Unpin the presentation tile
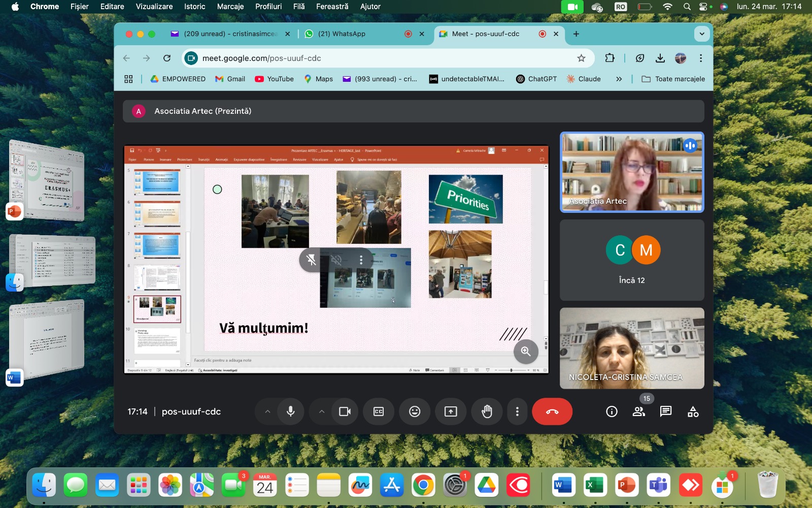This screenshot has width=812, height=508. click(x=311, y=260)
